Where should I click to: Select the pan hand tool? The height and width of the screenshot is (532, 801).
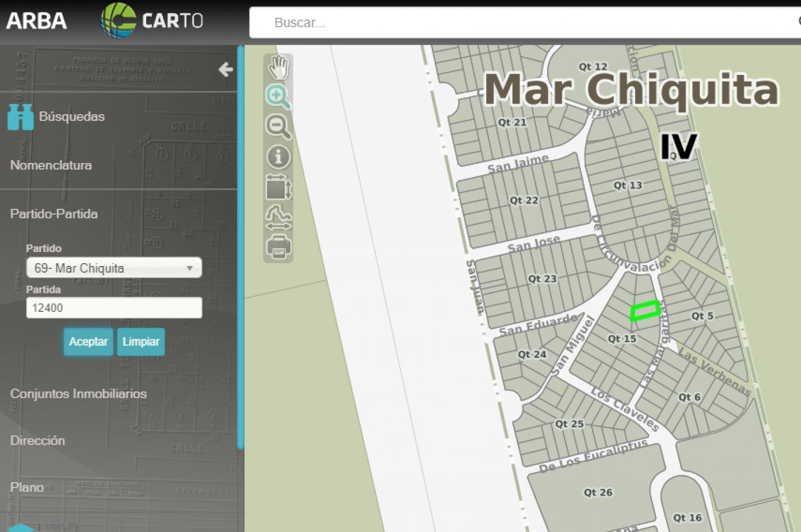(278, 68)
